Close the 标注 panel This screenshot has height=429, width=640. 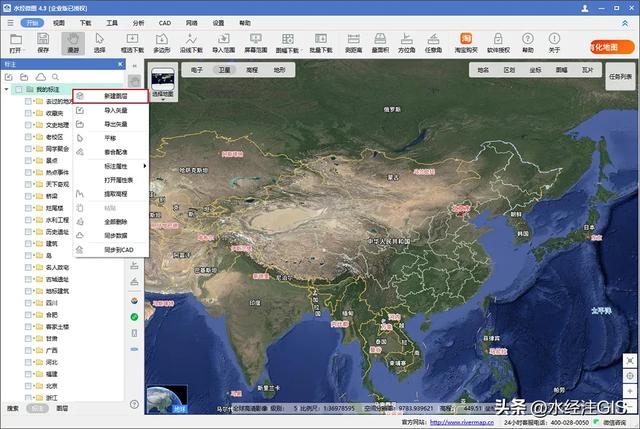120,64
